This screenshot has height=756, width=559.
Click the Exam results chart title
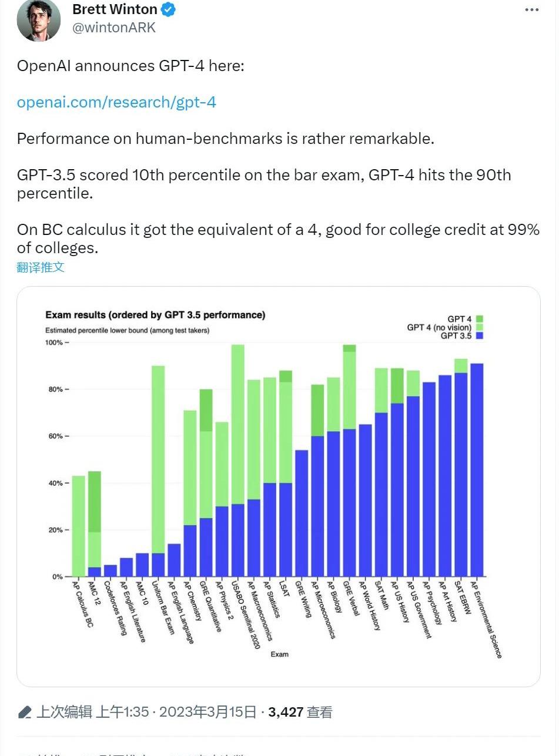pos(155,315)
